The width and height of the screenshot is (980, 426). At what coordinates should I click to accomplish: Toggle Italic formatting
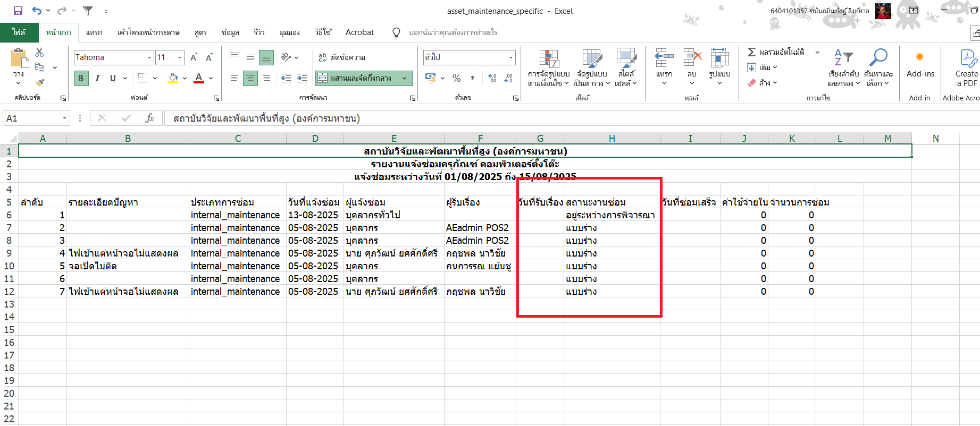pos(97,78)
